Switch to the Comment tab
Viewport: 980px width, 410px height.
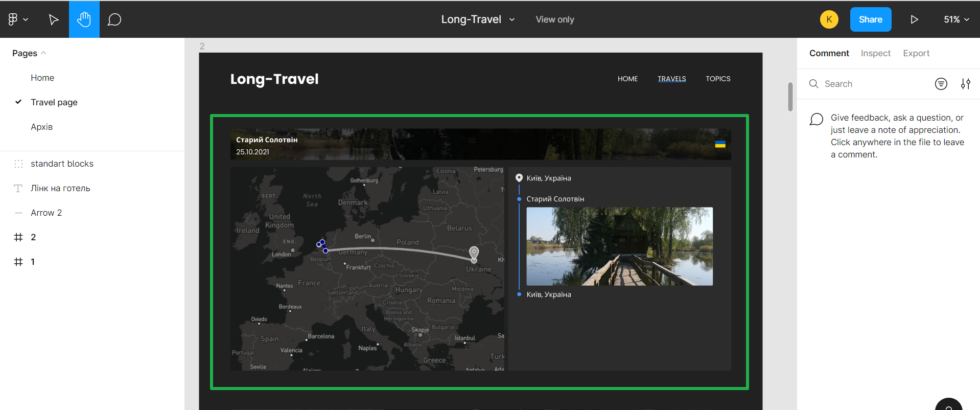pyautogui.click(x=829, y=53)
